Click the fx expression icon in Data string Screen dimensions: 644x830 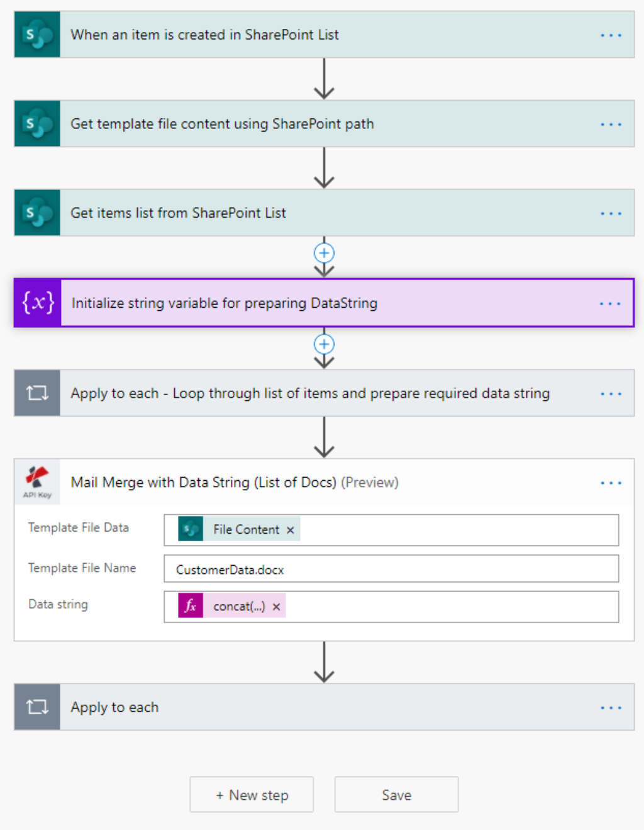tap(191, 606)
